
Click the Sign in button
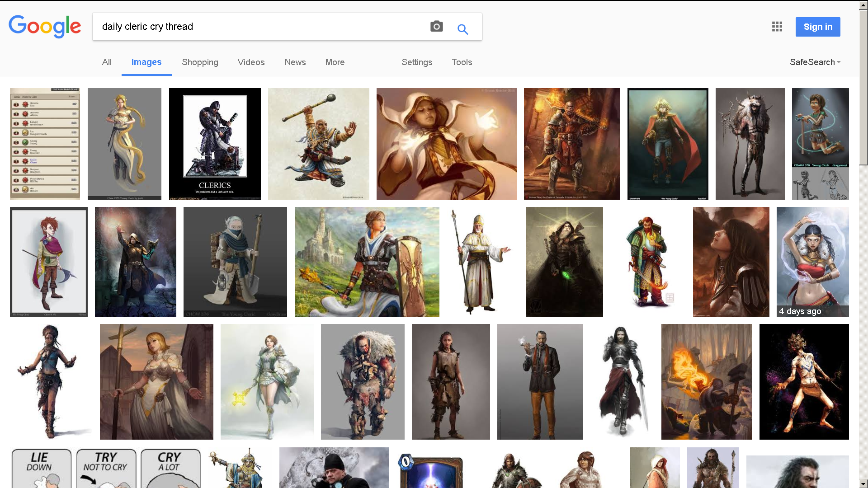817,27
